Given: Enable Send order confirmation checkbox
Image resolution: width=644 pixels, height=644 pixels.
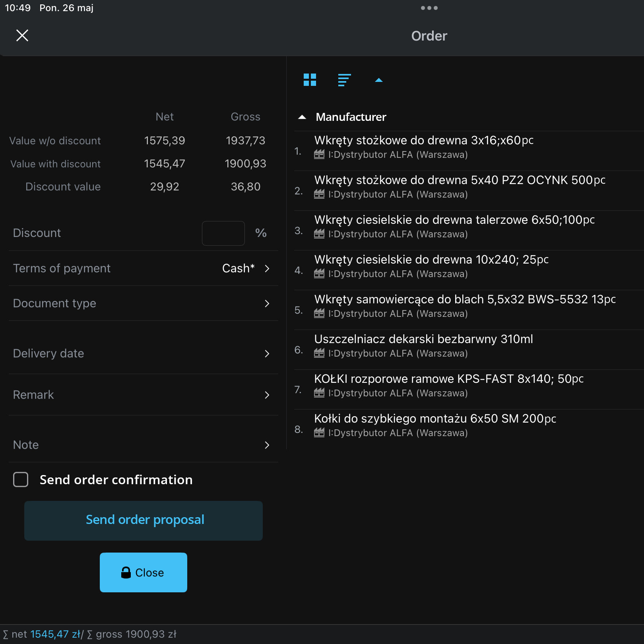Looking at the screenshot, I should [x=21, y=479].
